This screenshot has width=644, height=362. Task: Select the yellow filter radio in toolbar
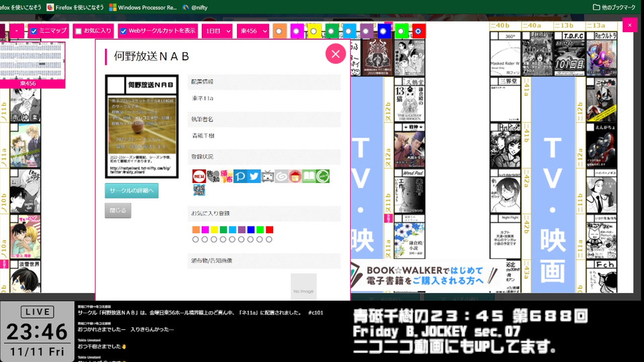[314, 32]
